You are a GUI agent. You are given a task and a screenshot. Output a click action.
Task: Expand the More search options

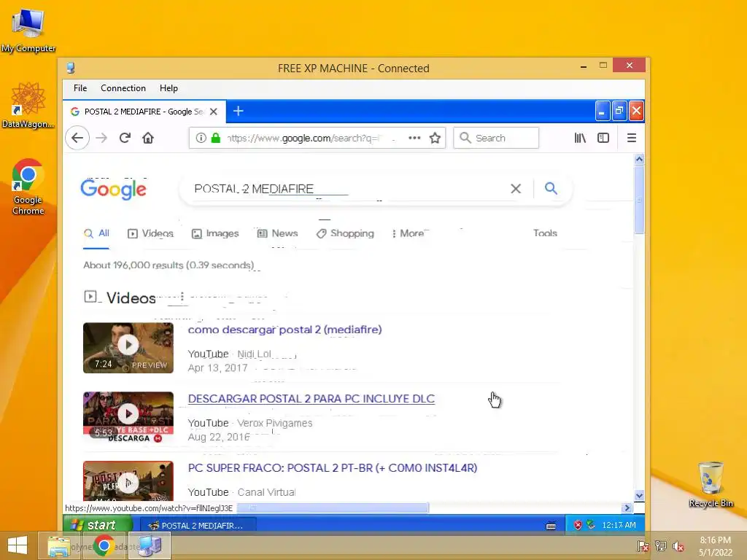[x=408, y=233]
